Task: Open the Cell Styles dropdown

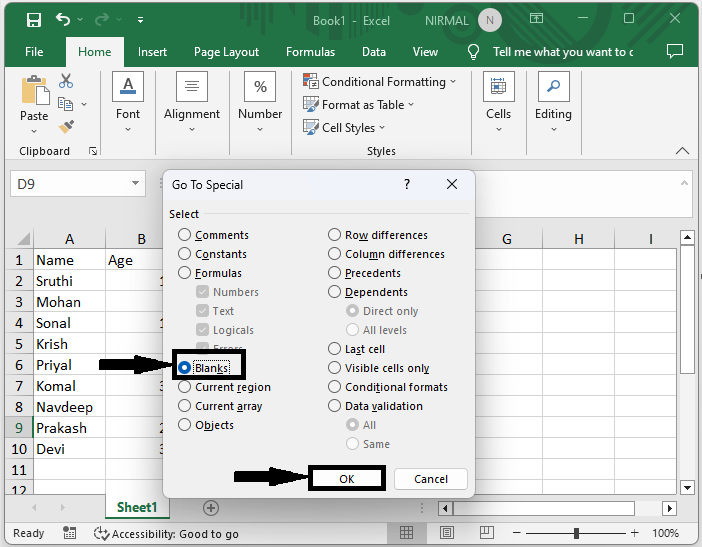Action: (x=344, y=128)
